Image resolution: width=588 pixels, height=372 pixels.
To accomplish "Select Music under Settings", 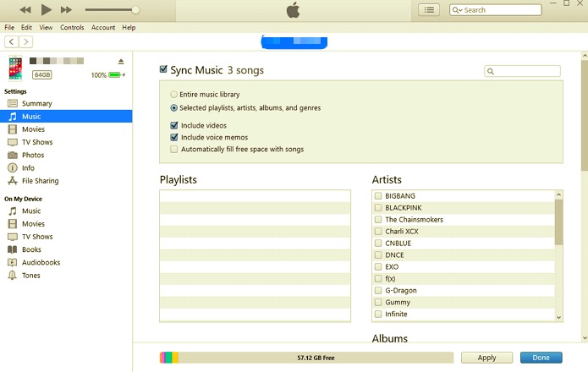I will pyautogui.click(x=66, y=117).
